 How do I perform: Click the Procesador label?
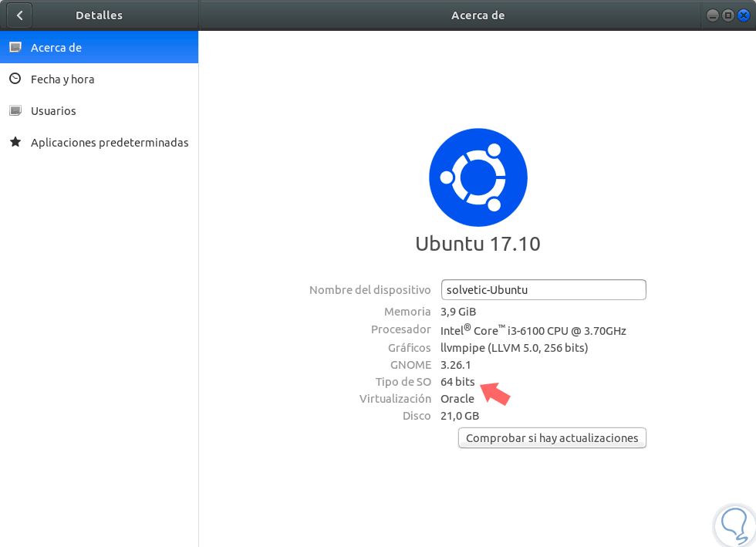[400, 329]
